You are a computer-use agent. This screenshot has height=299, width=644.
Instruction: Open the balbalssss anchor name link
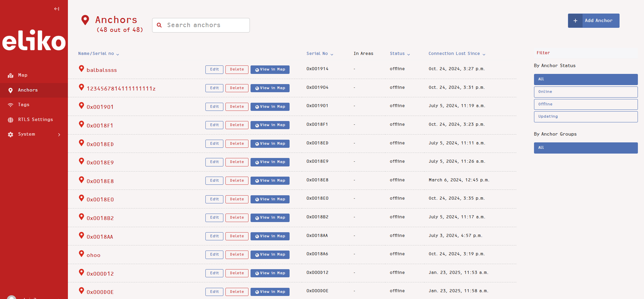pos(102,70)
